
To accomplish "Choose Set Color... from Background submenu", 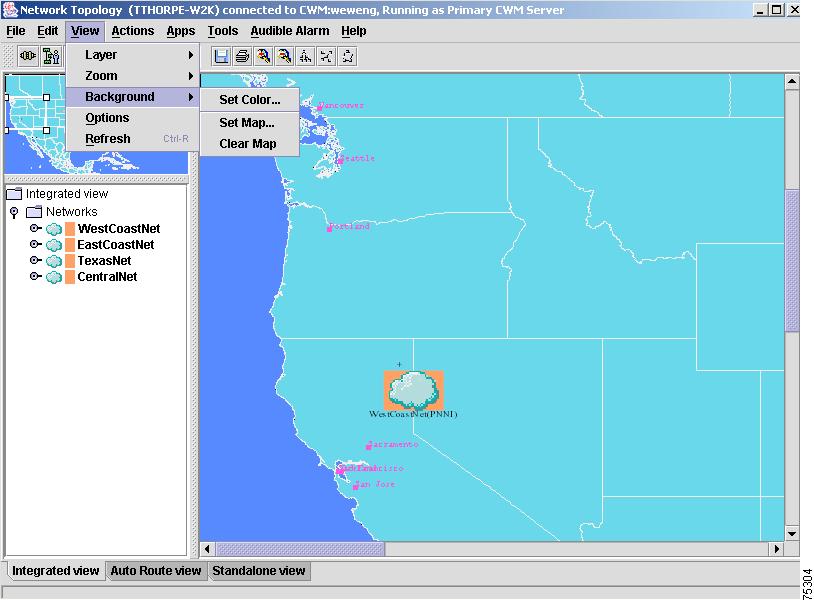I will (250, 100).
